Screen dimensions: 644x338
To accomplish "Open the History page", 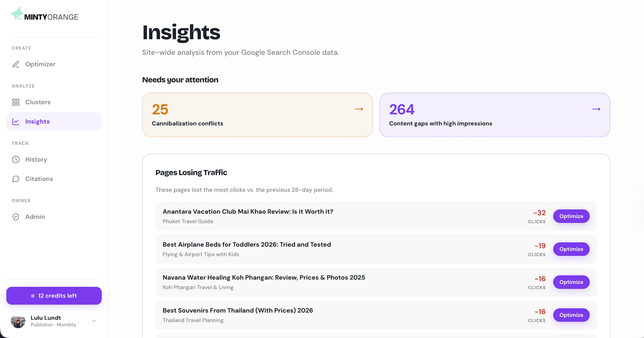I will pyautogui.click(x=54, y=160).
